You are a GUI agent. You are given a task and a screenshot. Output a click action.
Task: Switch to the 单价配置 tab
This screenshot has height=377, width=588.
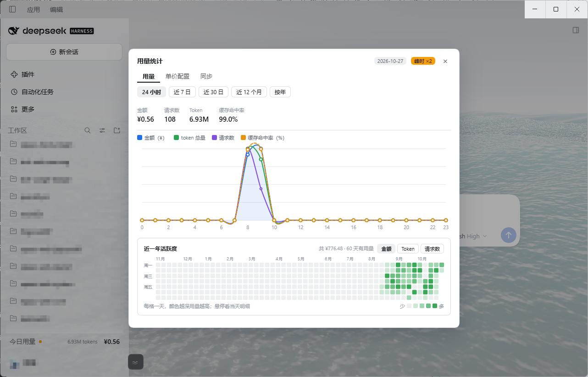(178, 77)
